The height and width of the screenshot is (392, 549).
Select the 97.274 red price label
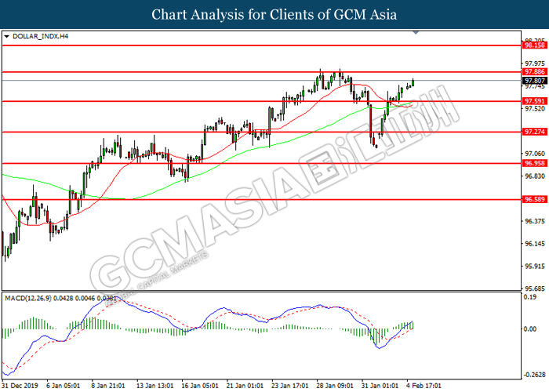coord(534,132)
